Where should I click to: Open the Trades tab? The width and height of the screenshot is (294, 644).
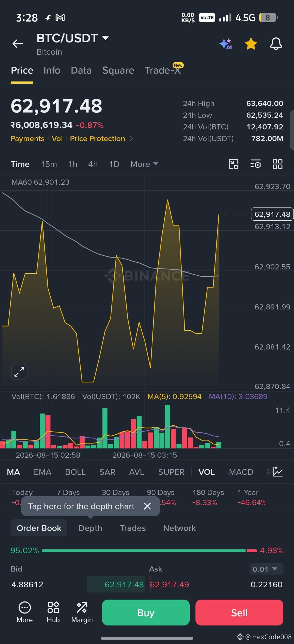[x=133, y=528]
